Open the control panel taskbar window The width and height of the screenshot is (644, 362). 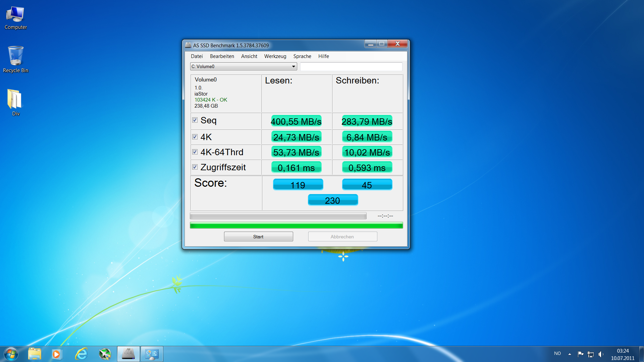point(152,354)
